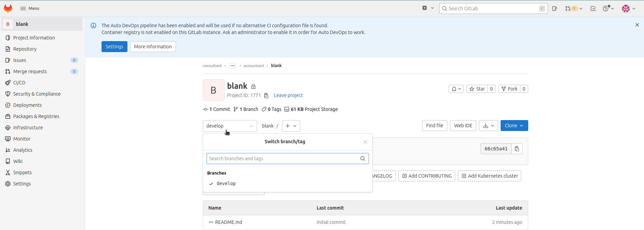Close the Switch branch/tag popup

365,142
